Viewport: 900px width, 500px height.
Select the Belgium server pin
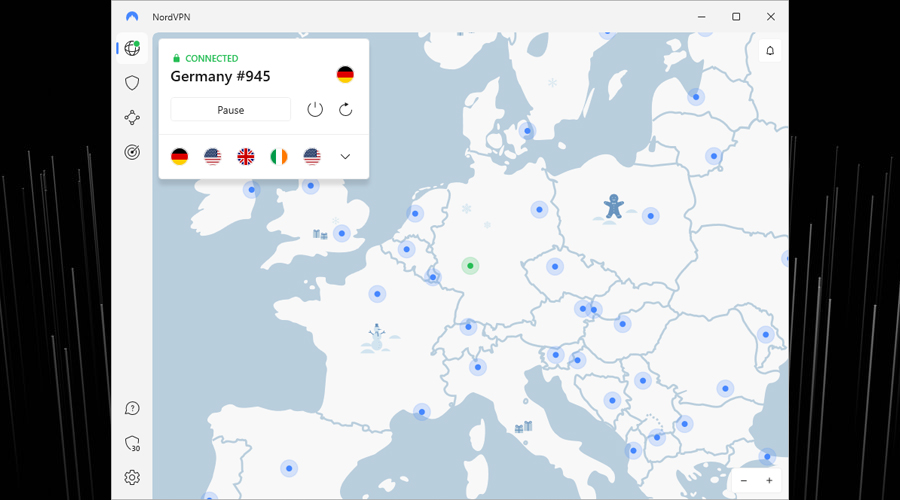406,249
